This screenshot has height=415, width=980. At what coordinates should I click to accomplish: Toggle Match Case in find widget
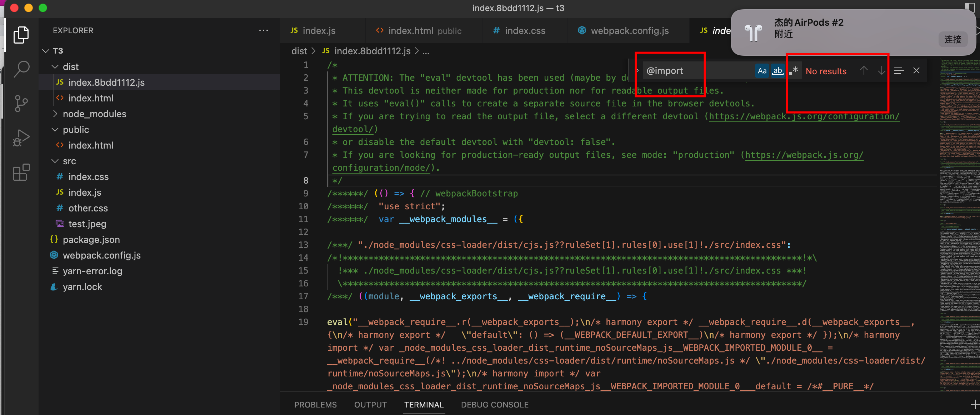[762, 71]
